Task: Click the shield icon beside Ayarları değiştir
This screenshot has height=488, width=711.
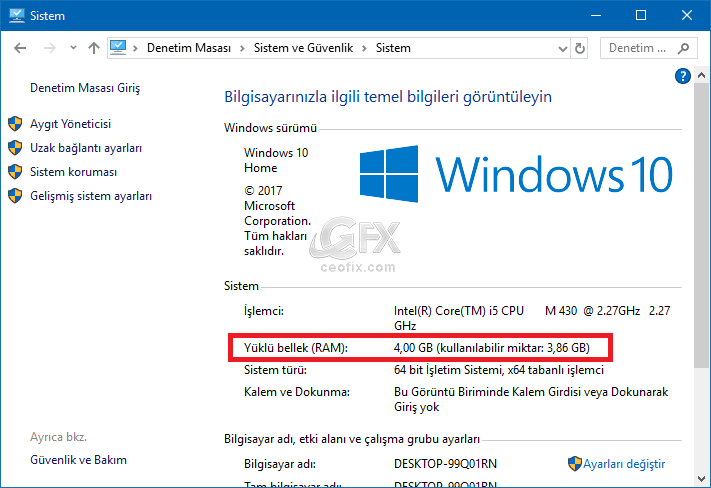Action: tap(575, 464)
